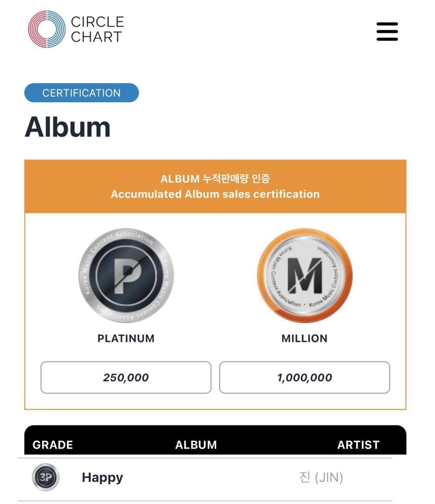Click the orange Million badge icon

(x=304, y=276)
